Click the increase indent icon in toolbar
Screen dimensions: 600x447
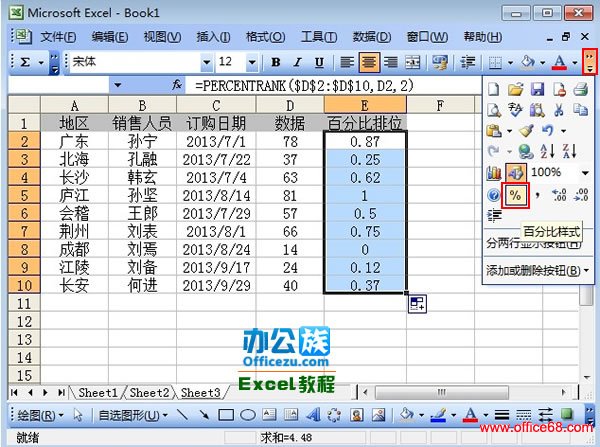[x=468, y=62]
